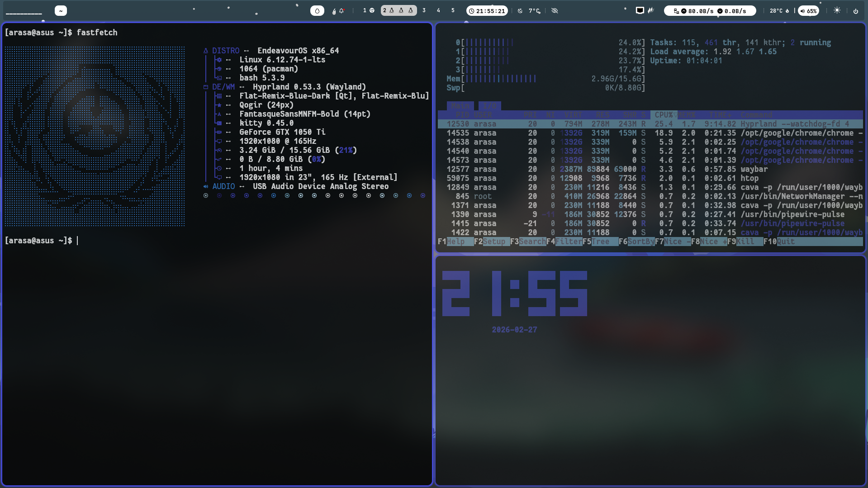This screenshot has width=868, height=488.
Task: Click the 28°C temperature module
Action: pos(779,11)
